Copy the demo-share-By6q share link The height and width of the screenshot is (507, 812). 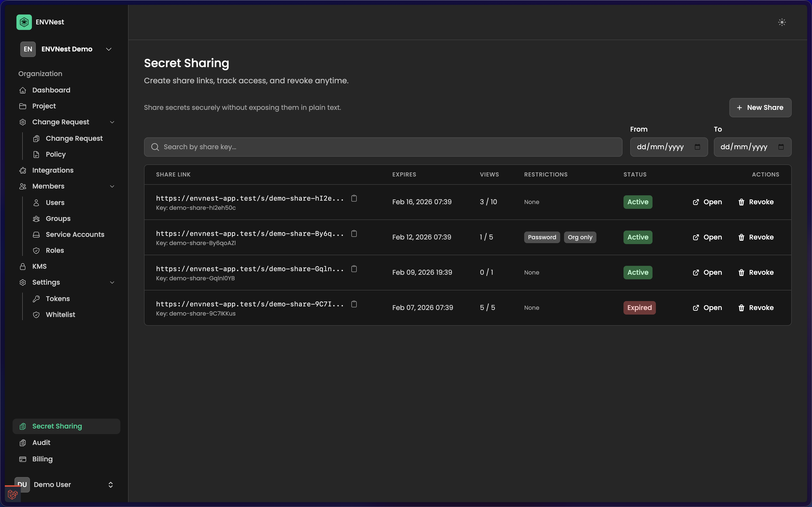[x=354, y=234]
